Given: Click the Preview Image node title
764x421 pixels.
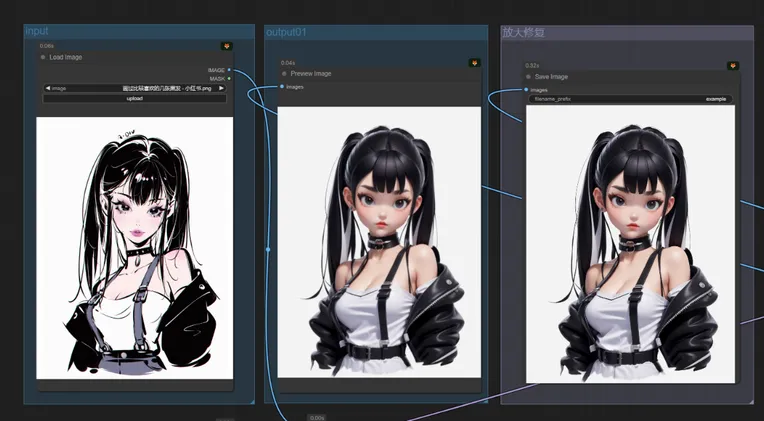Looking at the screenshot, I should point(311,74).
